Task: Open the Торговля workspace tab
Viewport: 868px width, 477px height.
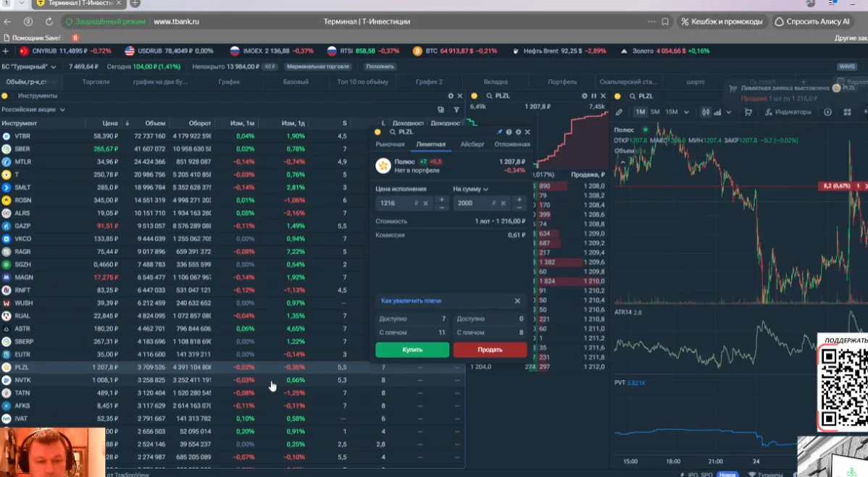Action: [96, 82]
